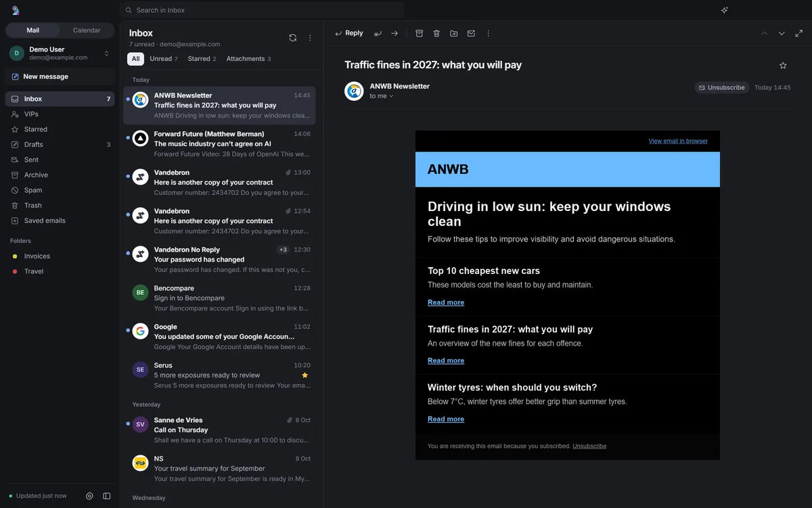Click the Search in Inbox field
This screenshot has width=812, height=508.
[262, 10]
